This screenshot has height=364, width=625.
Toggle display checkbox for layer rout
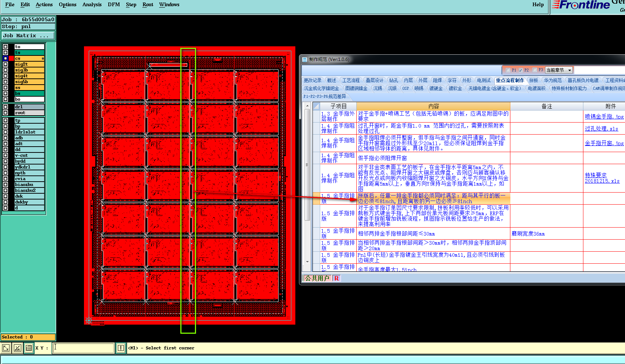[5, 113]
